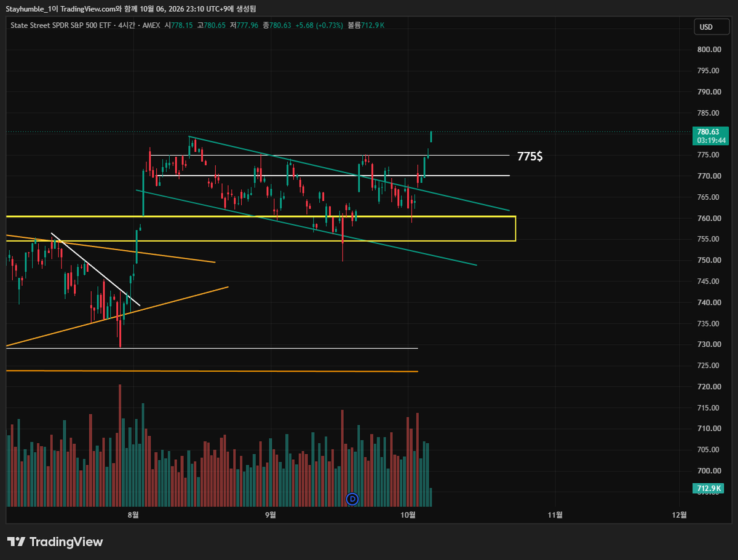Click the 11월 time axis label

(555, 515)
